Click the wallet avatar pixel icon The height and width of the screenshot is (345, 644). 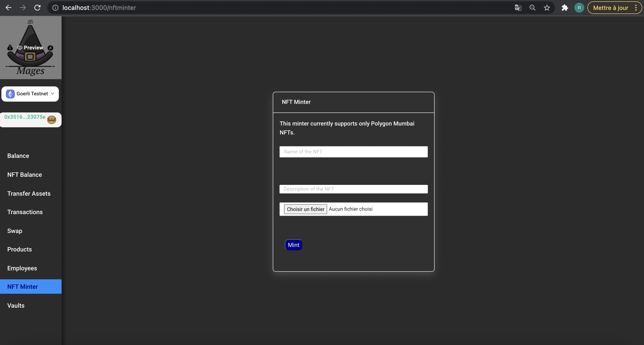(x=51, y=120)
